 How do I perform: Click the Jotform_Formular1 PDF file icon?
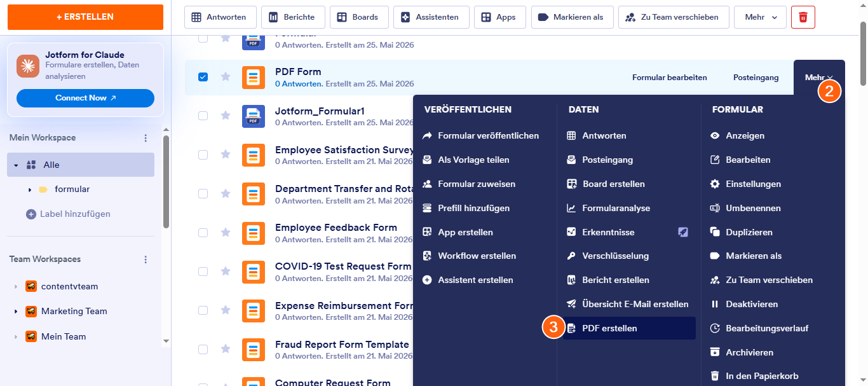pos(254,116)
